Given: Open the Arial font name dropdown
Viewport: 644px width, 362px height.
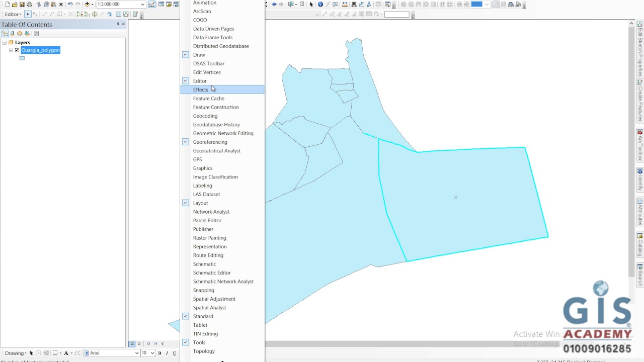Looking at the screenshot, I should [136, 353].
